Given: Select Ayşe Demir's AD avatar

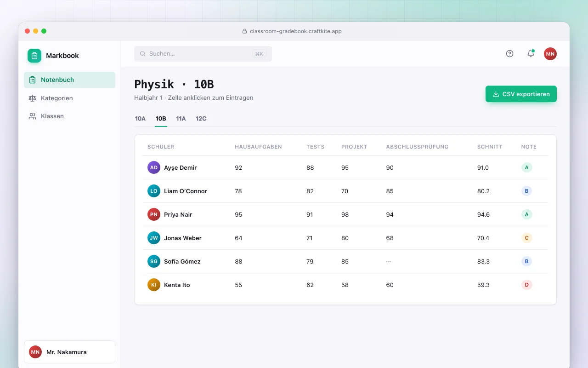Looking at the screenshot, I should pos(154,167).
